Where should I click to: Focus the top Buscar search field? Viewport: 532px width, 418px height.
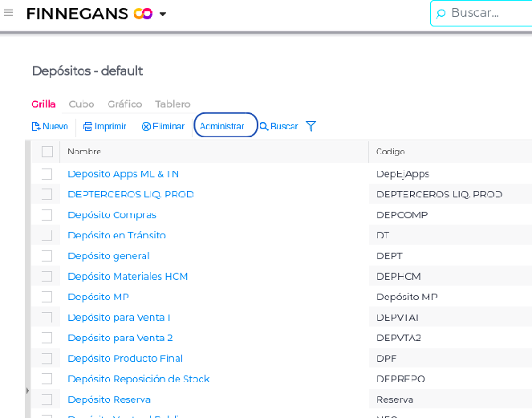485,13
